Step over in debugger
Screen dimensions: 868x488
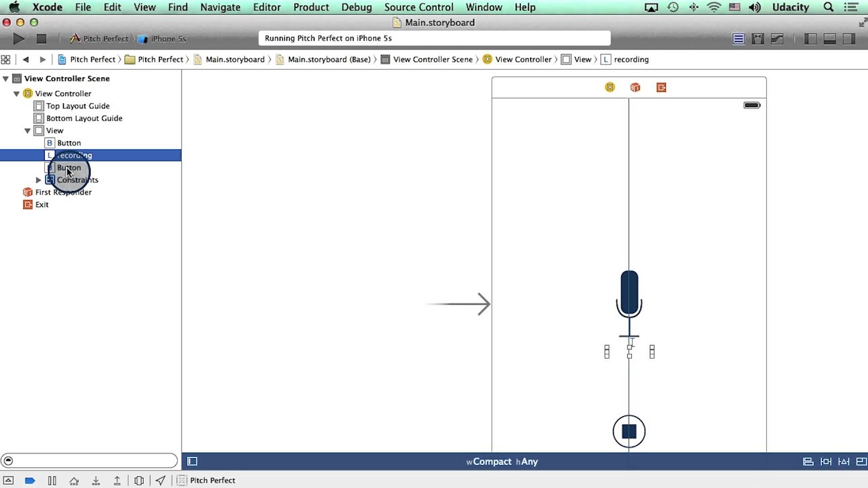[74, 481]
